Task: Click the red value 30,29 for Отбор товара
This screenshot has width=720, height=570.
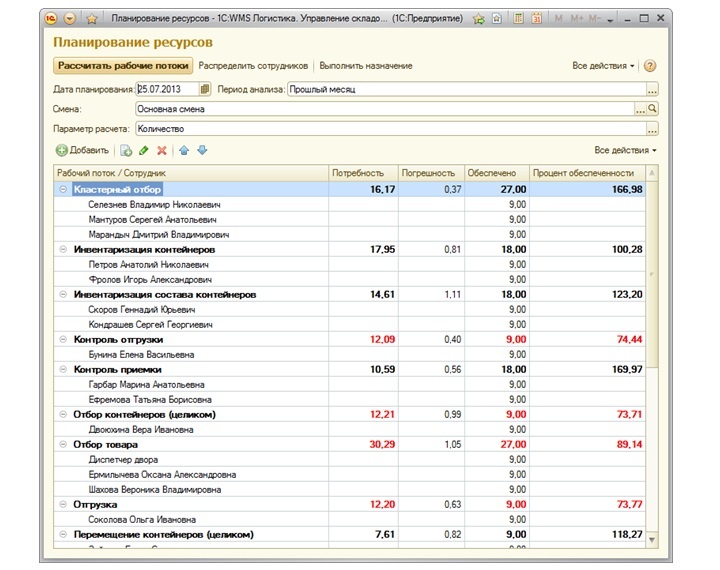Action: (382, 444)
